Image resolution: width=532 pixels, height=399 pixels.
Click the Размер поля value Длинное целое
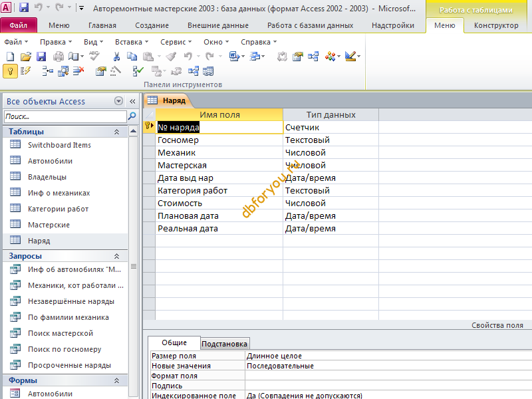pos(388,356)
